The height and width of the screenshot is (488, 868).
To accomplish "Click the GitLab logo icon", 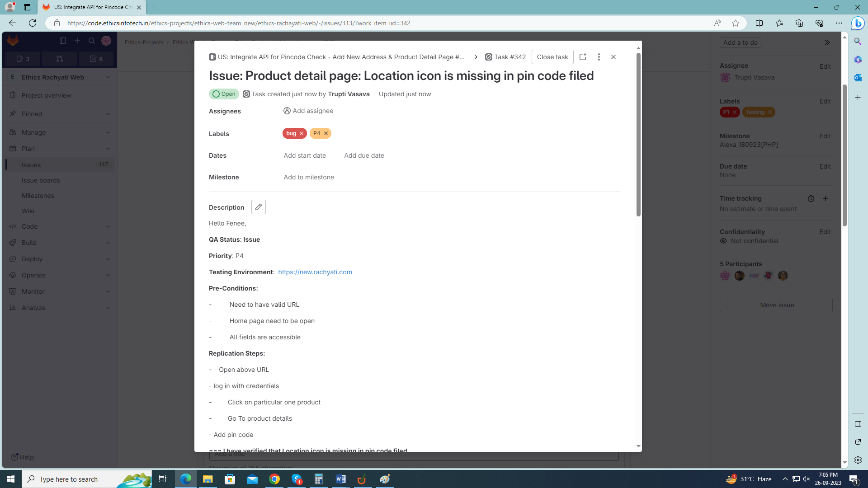I will point(13,41).
